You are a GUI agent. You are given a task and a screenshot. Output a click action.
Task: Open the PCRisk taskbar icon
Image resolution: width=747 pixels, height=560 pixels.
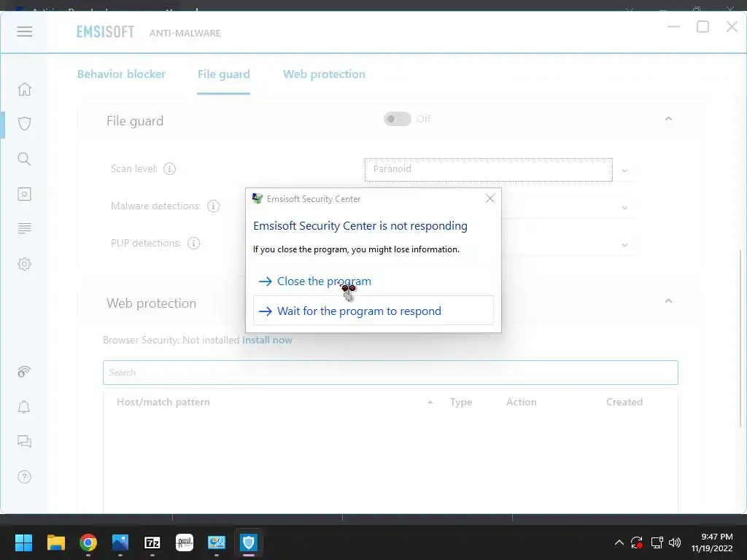(x=185, y=542)
